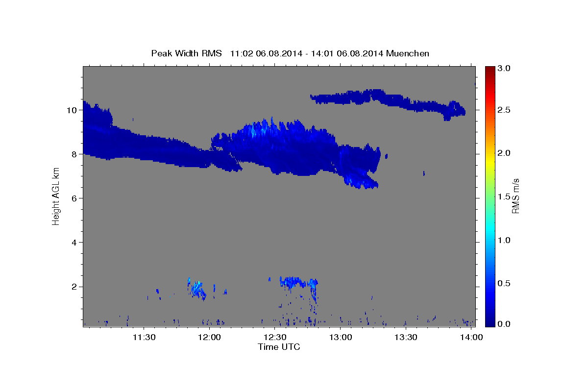Click the colorbar value 0.0
Viewport: 588px width, 392px height.
[x=504, y=324]
